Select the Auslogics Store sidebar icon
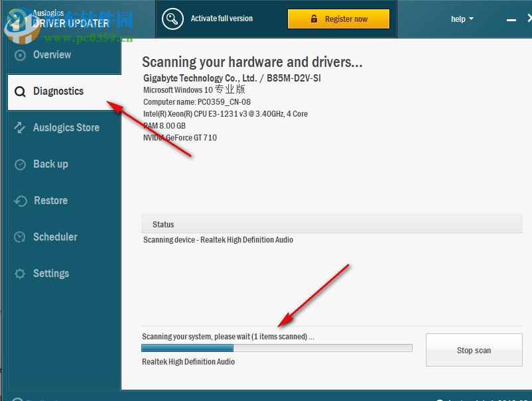This screenshot has width=532, height=401. [x=21, y=127]
